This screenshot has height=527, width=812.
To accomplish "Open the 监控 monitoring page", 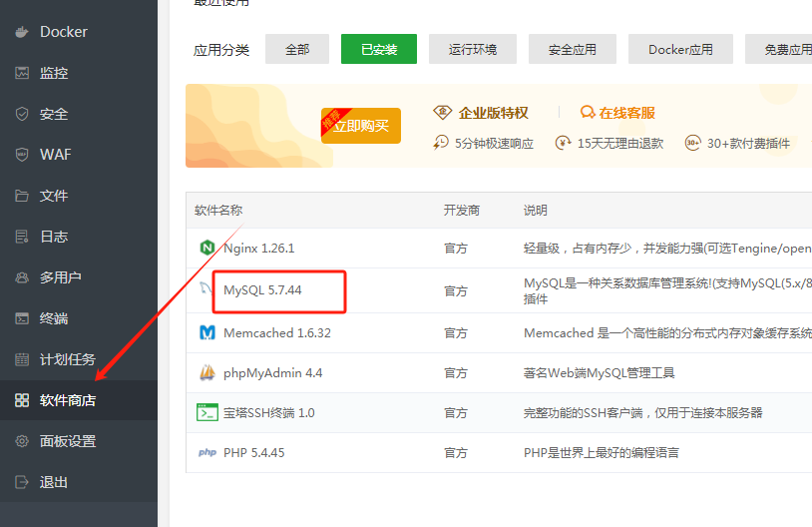I will pyautogui.click(x=79, y=73).
